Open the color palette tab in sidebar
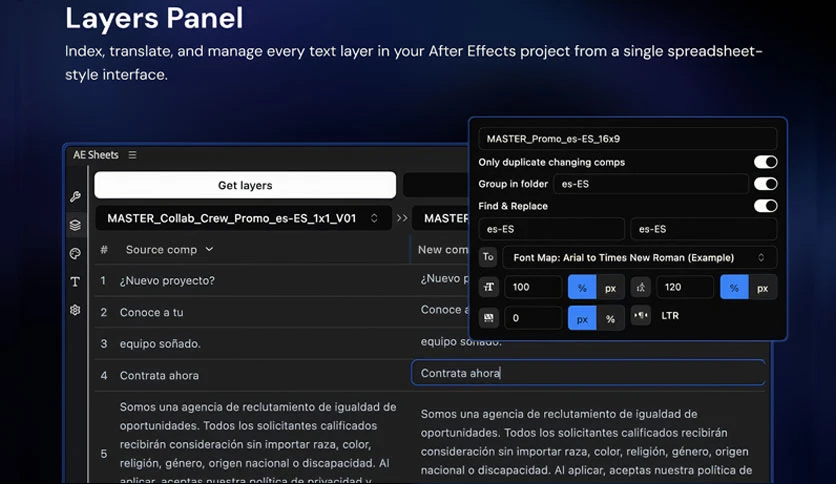This screenshot has height=484, width=836. (x=75, y=254)
